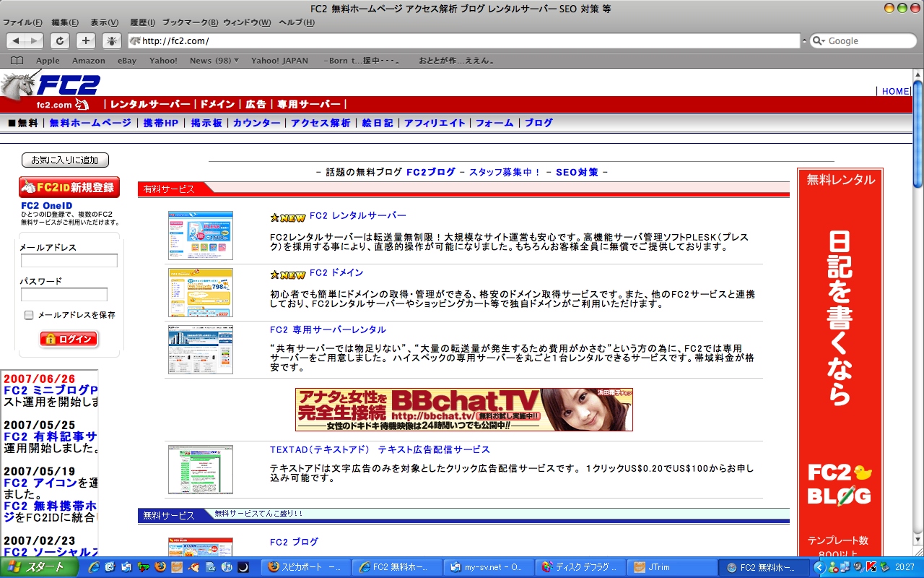Open the crescent moon quick launch icon
This screenshot has height=578, width=924.
[243, 567]
